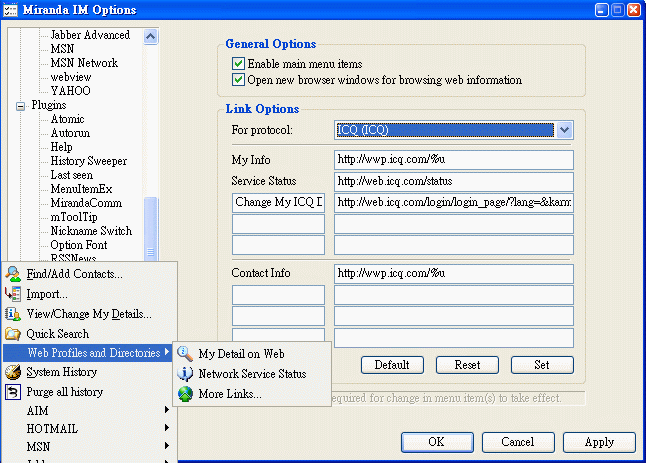This screenshot has height=463, width=646.
Task: Click the Contact Info URL field
Action: (x=454, y=274)
